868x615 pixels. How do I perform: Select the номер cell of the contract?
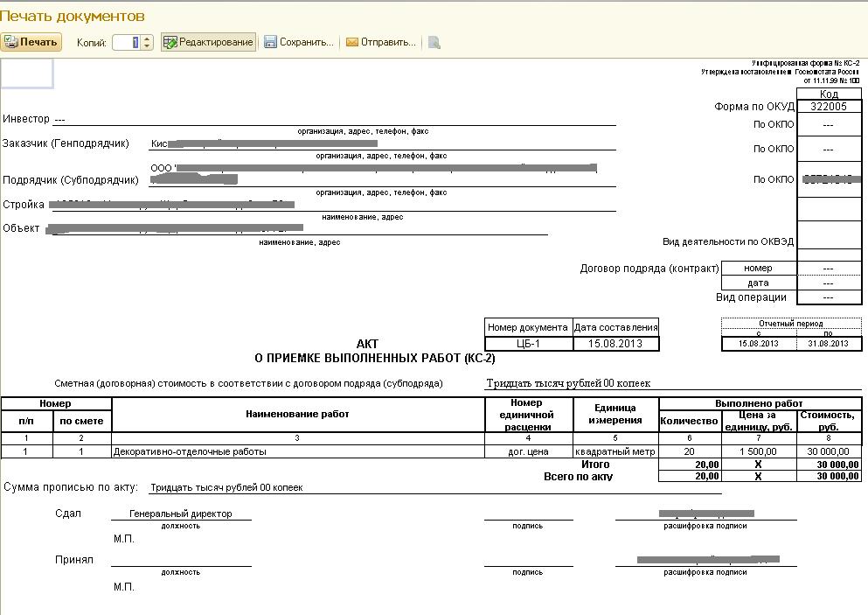point(758,269)
